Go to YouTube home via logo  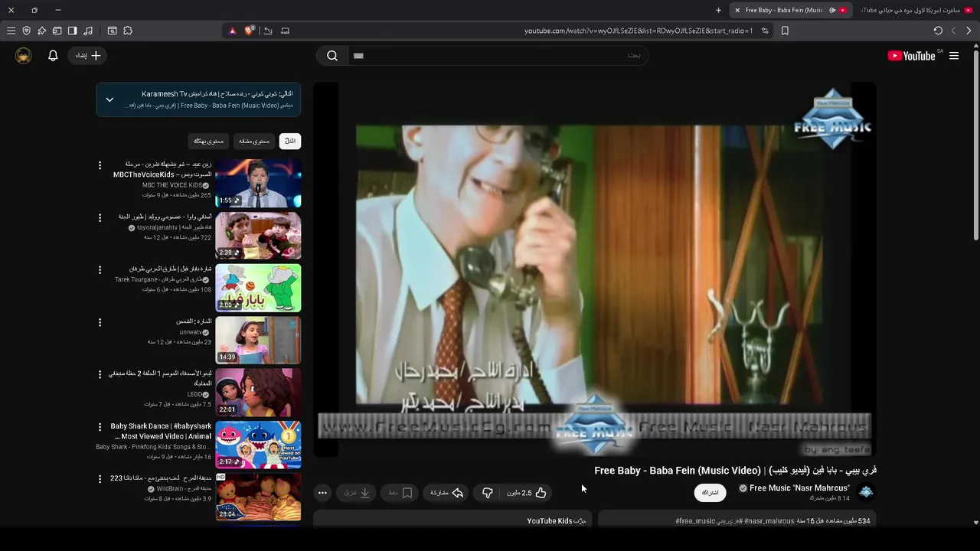pyautogui.click(x=911, y=56)
